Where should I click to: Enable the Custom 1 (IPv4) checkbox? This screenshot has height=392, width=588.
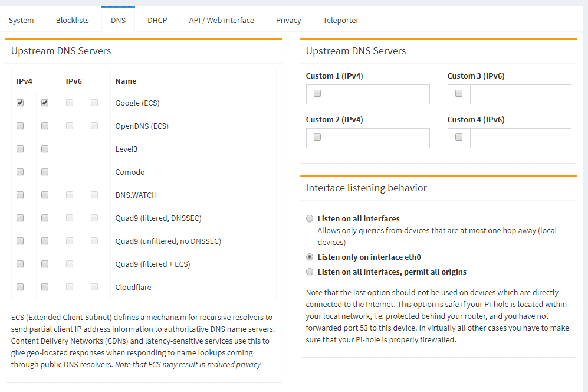[317, 94]
